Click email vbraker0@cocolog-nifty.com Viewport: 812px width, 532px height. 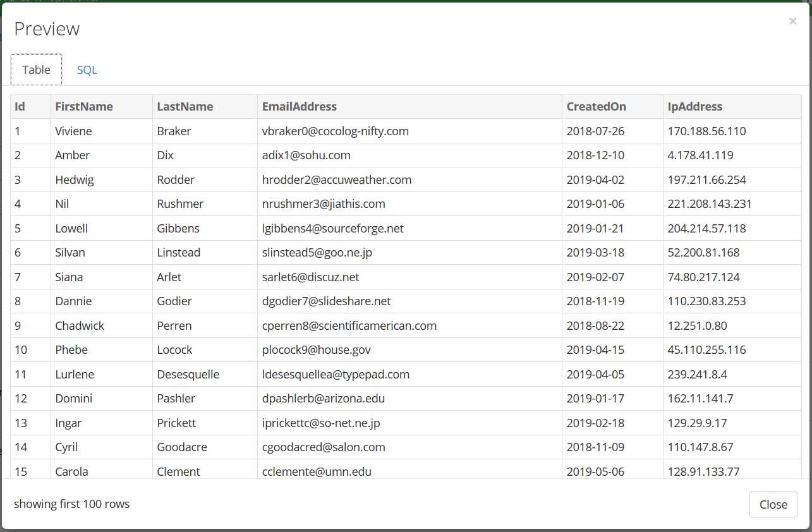(x=336, y=131)
